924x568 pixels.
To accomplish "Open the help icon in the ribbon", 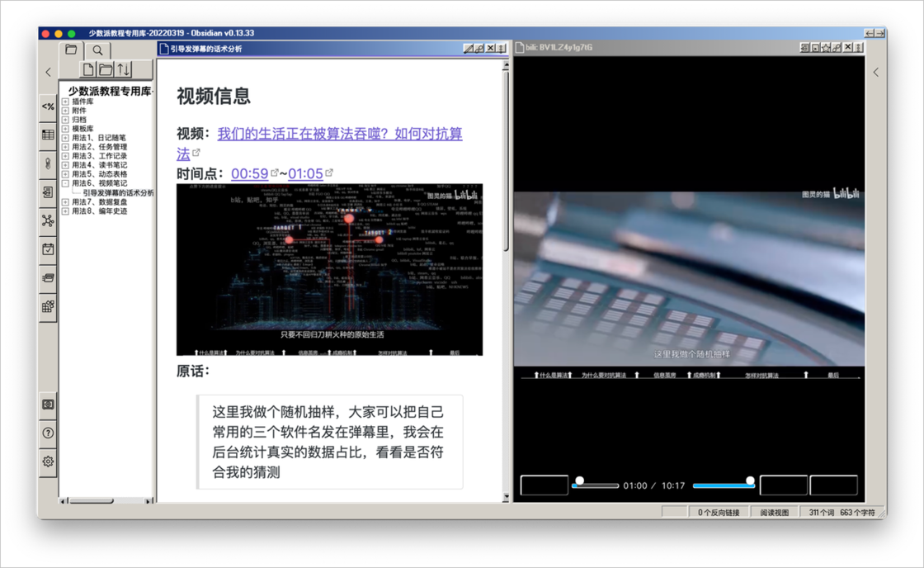I will (48, 433).
